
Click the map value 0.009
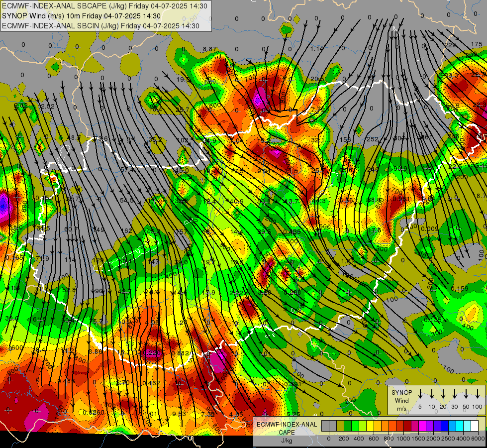[430, 229]
